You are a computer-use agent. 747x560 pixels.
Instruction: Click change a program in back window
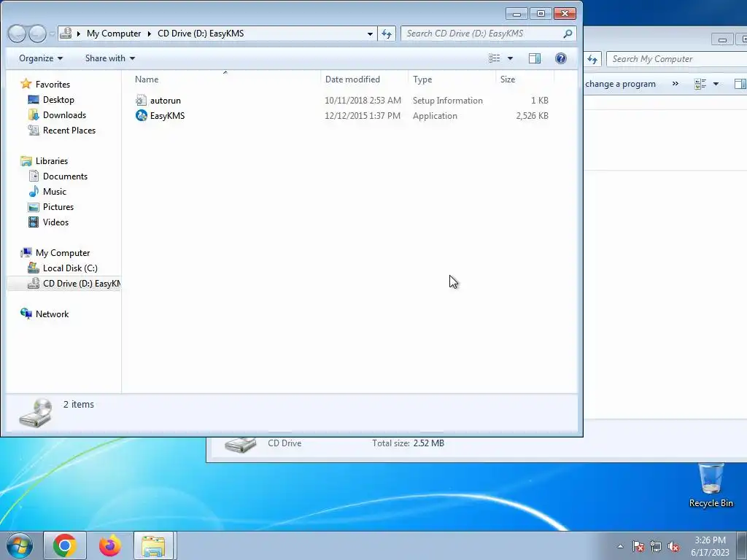tap(620, 84)
